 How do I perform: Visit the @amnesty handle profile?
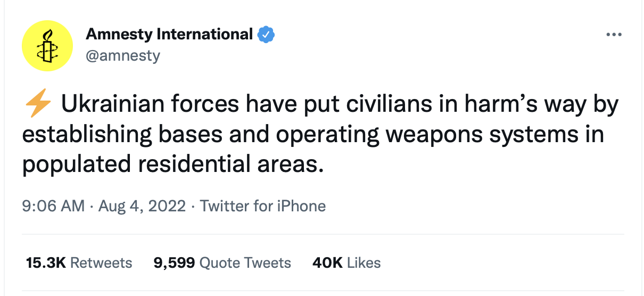click(x=123, y=55)
